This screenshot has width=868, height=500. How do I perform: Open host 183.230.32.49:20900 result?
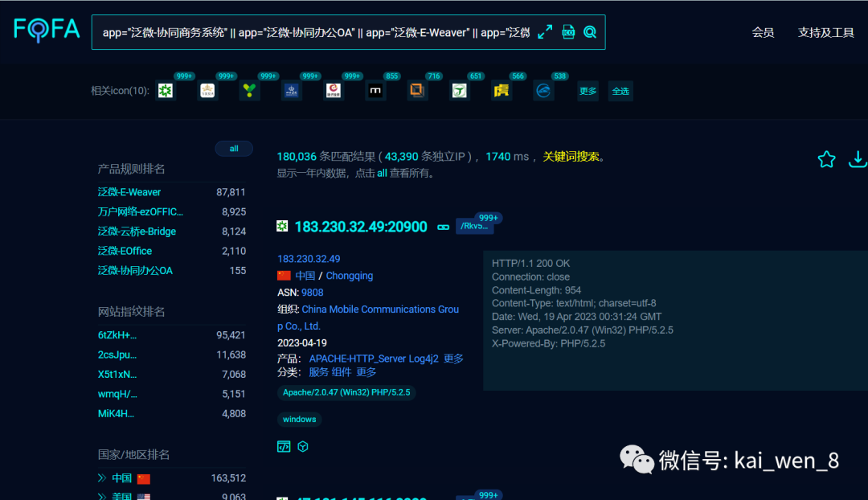[361, 227]
